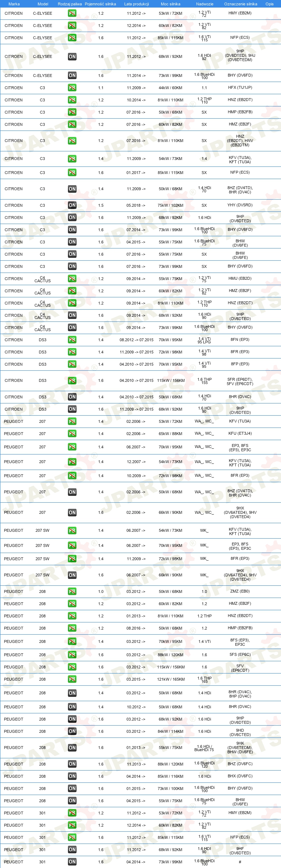Click production date 05.2018 -> cell
Image resolution: width=281 pixels, height=868 pixels.
(136, 205)
